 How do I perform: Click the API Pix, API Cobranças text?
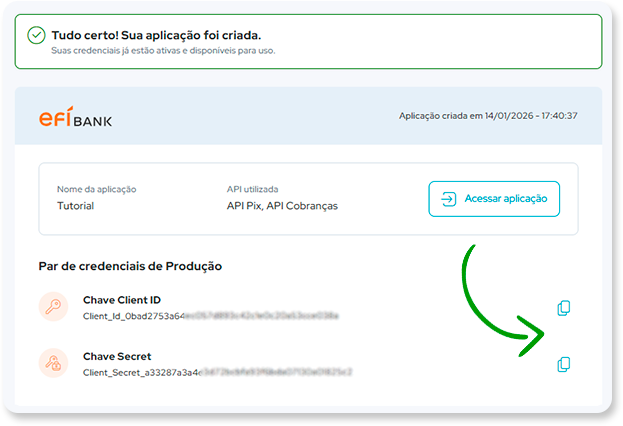282,206
